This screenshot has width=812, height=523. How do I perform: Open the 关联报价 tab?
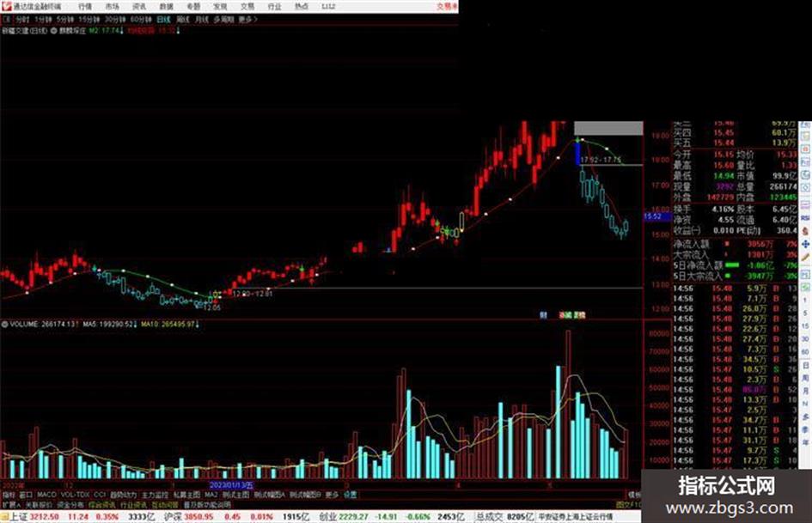tap(39, 504)
